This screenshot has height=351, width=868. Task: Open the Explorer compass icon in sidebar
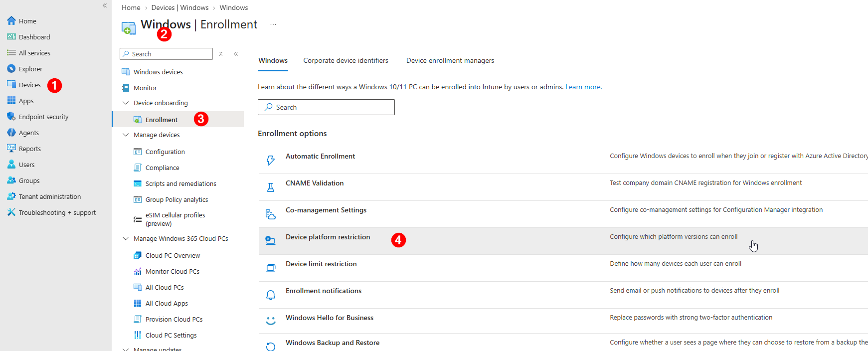[11, 69]
